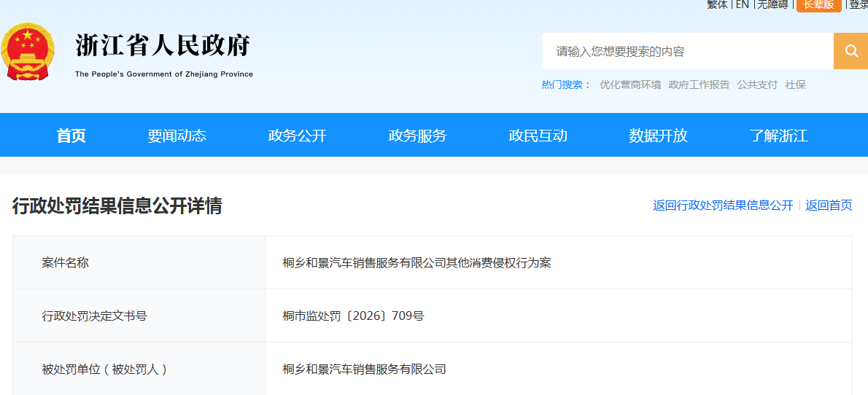Select case name 桐乡和景汽车销售服务有限公司其他消费侵权行为案
Viewport: 868px width, 395px height.
pos(416,263)
